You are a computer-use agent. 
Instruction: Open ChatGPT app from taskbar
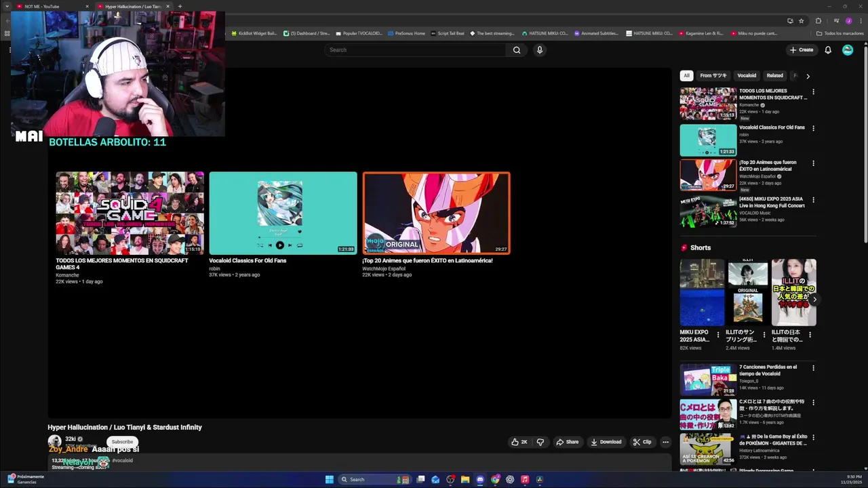click(510, 479)
